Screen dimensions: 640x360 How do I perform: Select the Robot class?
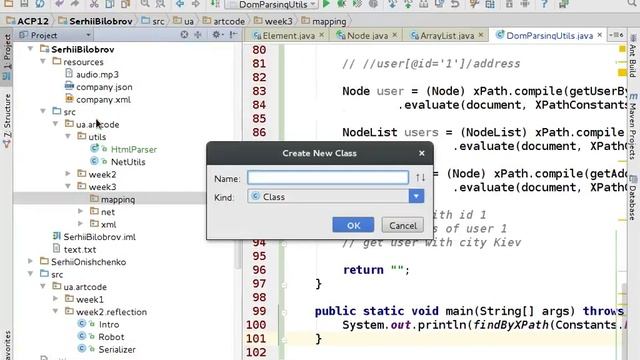pos(111,337)
